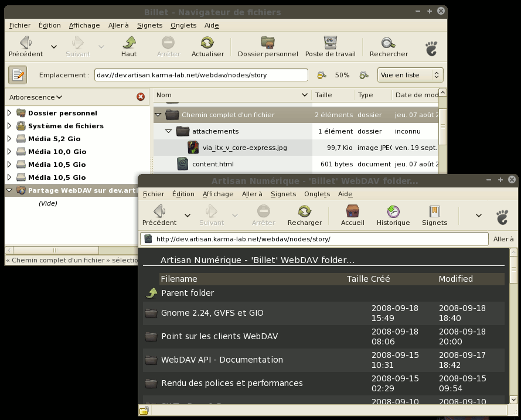Click the browser vertical scrollbar down arrow
This screenshot has height=420, width=521.
(513, 399)
